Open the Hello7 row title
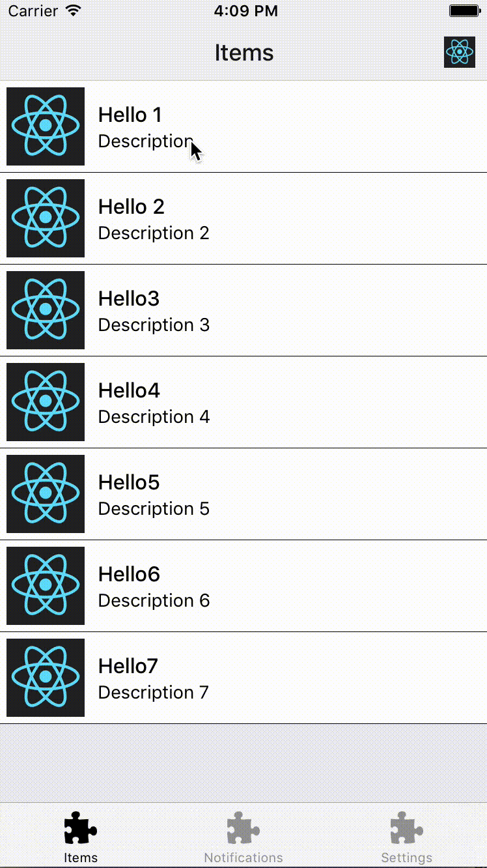This screenshot has width=487, height=868. point(128,666)
